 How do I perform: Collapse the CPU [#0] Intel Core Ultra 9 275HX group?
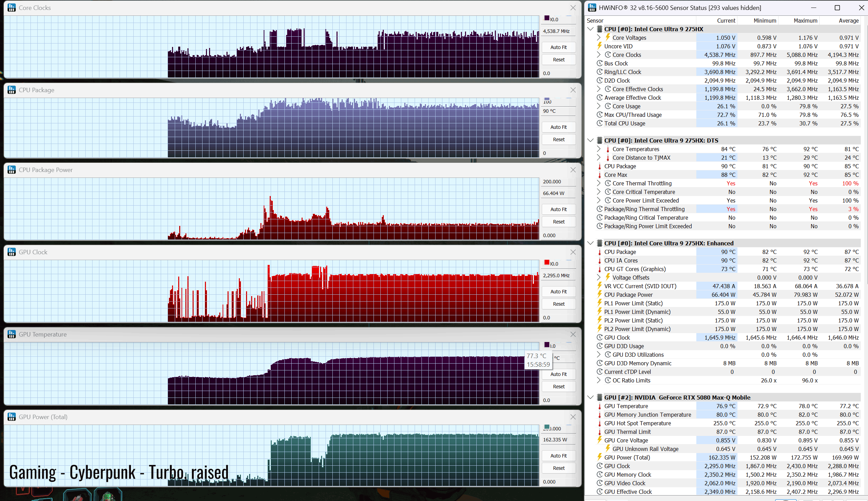tap(591, 29)
